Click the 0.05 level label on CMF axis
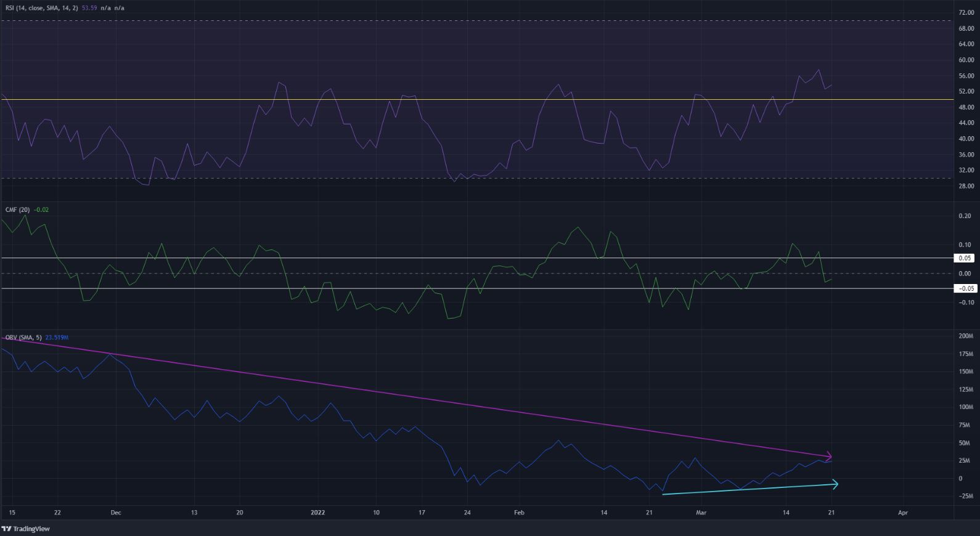Screen dimensions: 980x536 [x=965, y=258]
